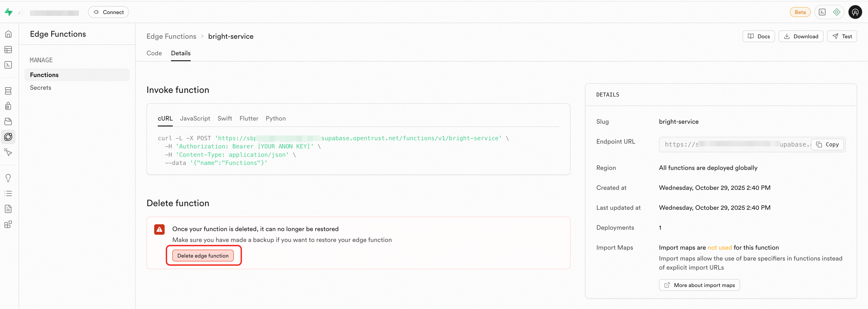Click the Delete edge function button
This screenshot has width=868, height=309.
(203, 256)
